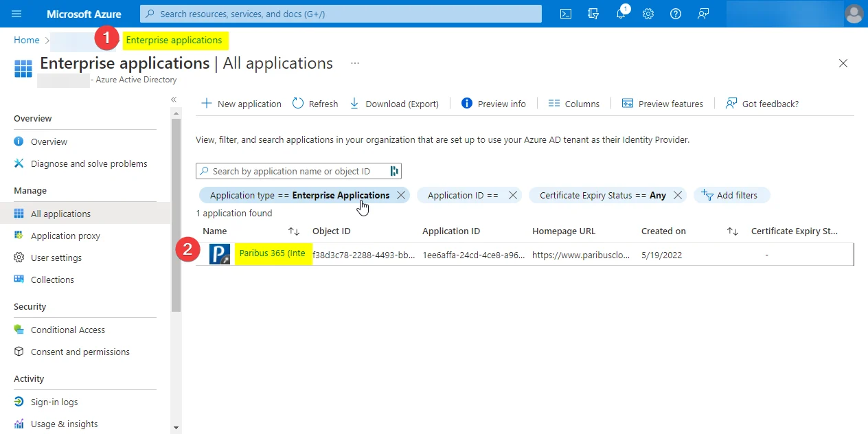Open portal settings gear
This screenshot has height=434, width=868.
(648, 14)
